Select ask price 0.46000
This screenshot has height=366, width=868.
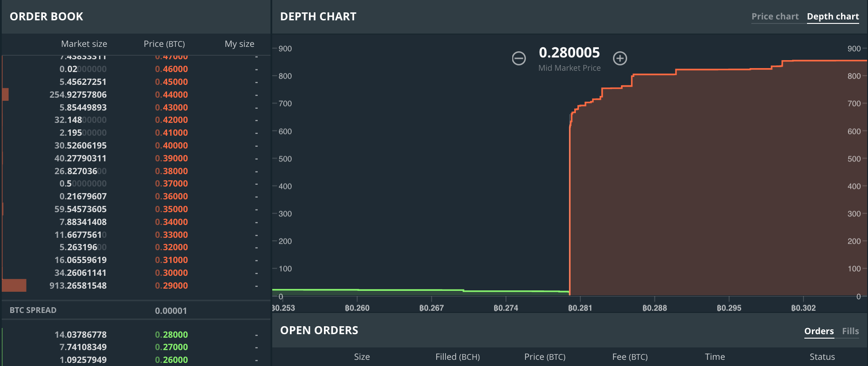click(171, 69)
